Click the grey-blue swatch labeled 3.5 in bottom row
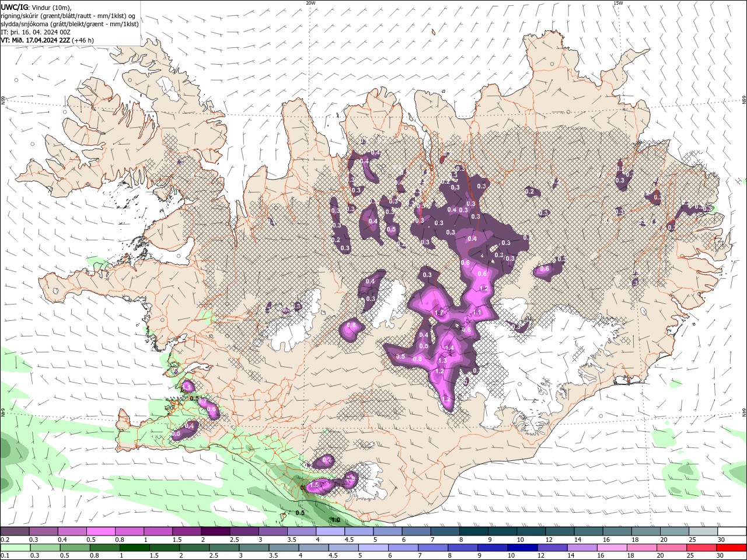This screenshot has height=560, width=747. 284,548
